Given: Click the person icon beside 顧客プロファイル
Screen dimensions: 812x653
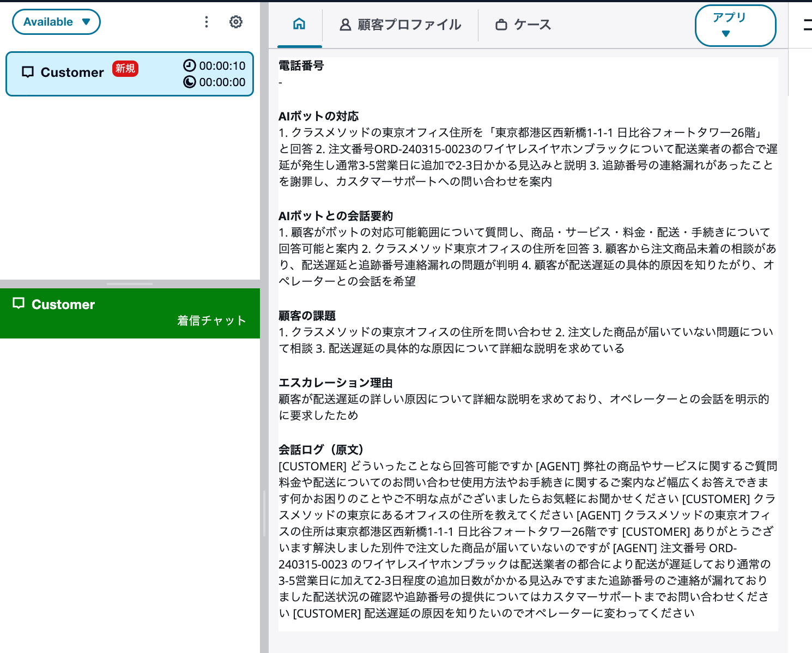Looking at the screenshot, I should pyautogui.click(x=344, y=25).
